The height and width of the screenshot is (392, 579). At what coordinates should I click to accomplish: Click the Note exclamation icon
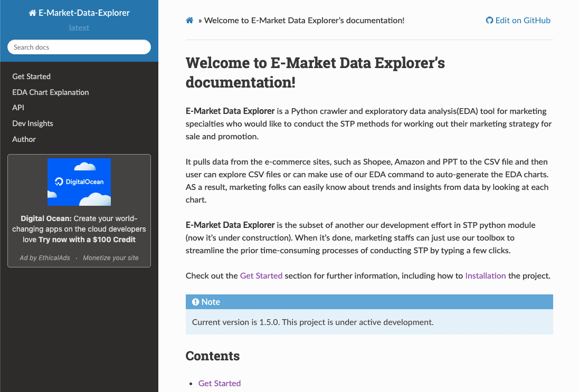195,302
